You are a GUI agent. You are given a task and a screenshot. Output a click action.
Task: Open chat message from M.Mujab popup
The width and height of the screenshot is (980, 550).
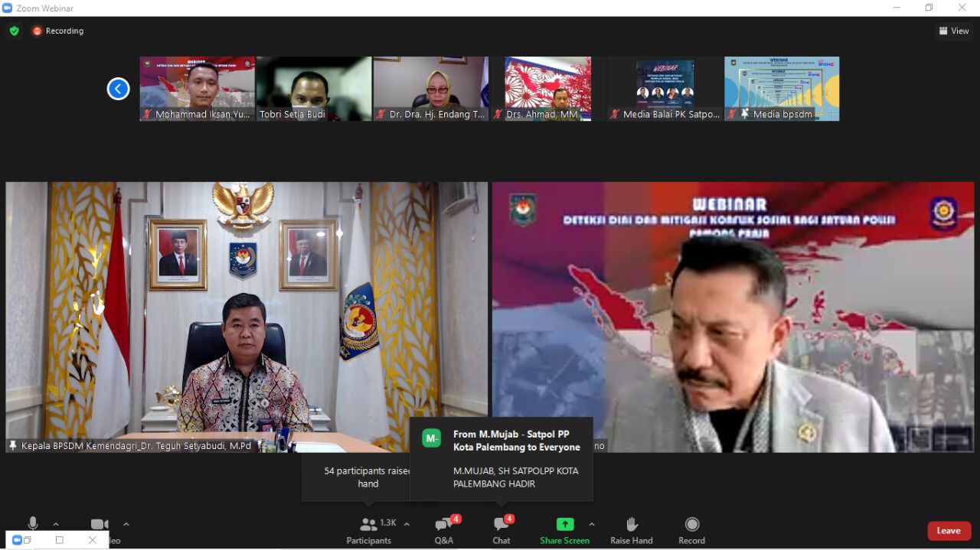(x=501, y=458)
